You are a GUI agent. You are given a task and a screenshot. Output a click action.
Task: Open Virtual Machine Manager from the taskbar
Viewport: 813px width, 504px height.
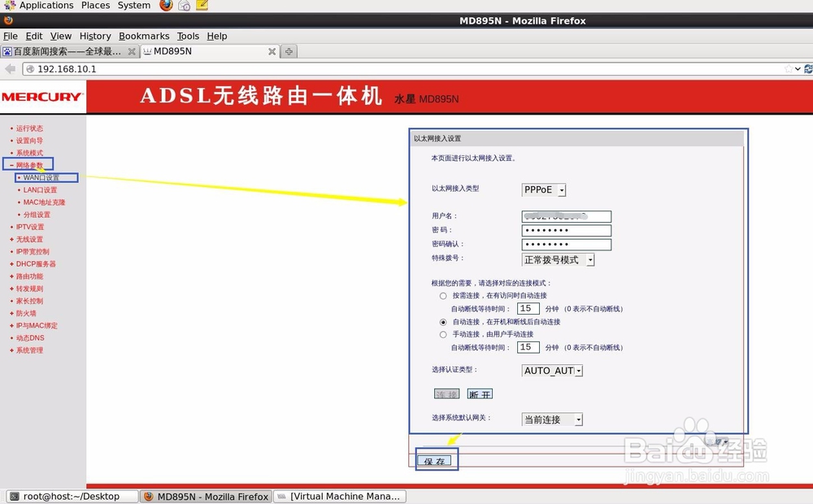[341, 496]
